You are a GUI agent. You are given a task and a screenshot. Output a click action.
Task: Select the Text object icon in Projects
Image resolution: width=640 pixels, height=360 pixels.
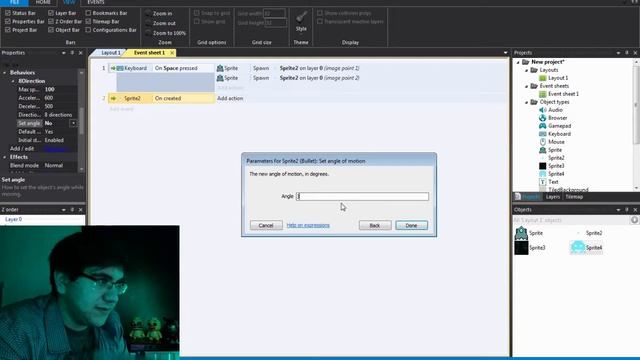[x=542, y=182]
